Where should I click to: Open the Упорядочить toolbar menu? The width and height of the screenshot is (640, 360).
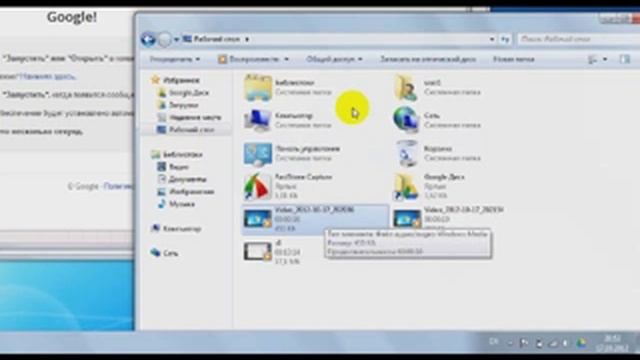(174, 59)
